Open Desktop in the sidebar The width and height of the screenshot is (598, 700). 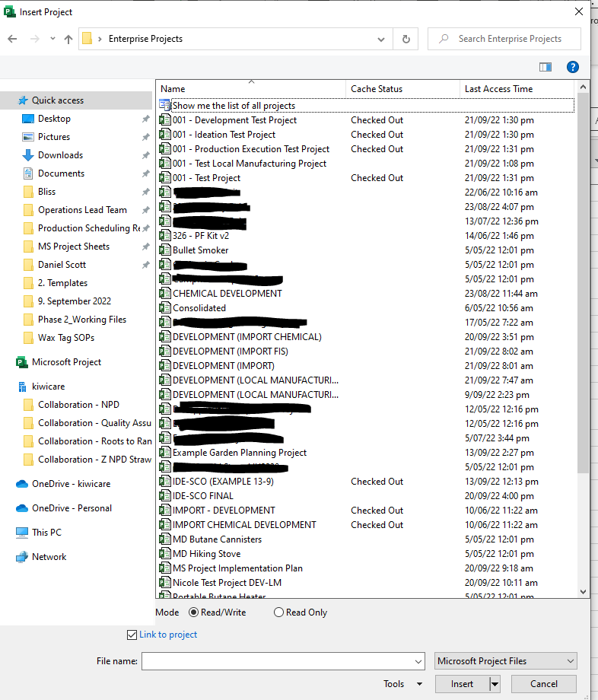tap(54, 119)
